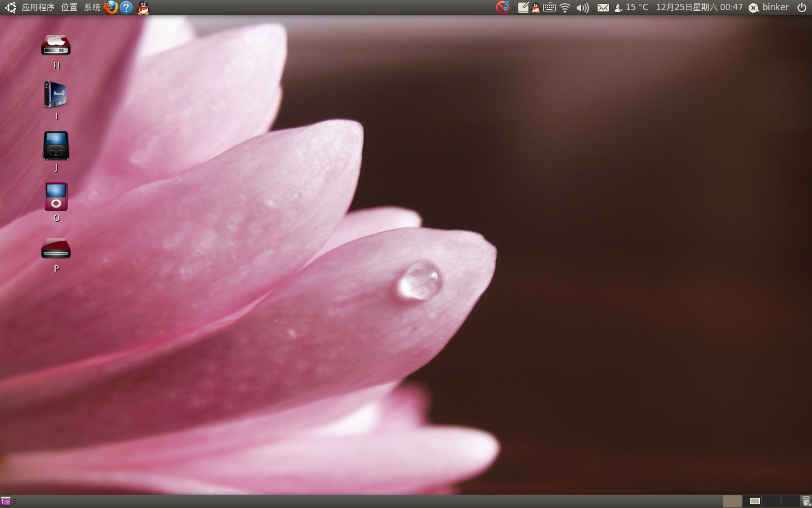This screenshot has width=812, height=508.
Task: Open the Ubuntu logo main menu icon
Action: pyautogui.click(x=11, y=8)
